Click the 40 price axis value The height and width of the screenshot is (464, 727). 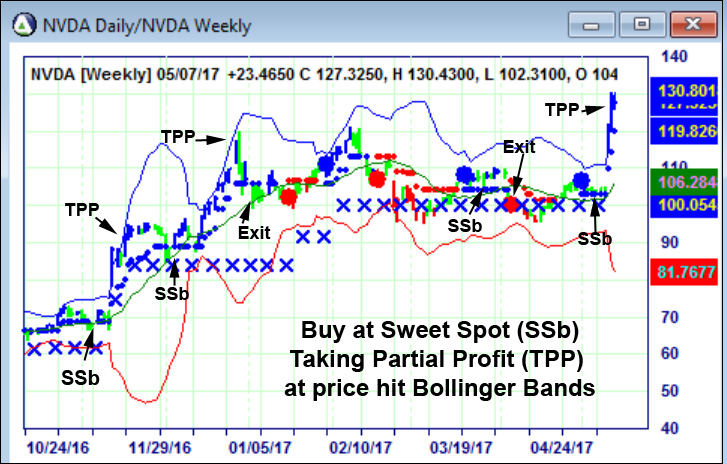(x=670, y=428)
